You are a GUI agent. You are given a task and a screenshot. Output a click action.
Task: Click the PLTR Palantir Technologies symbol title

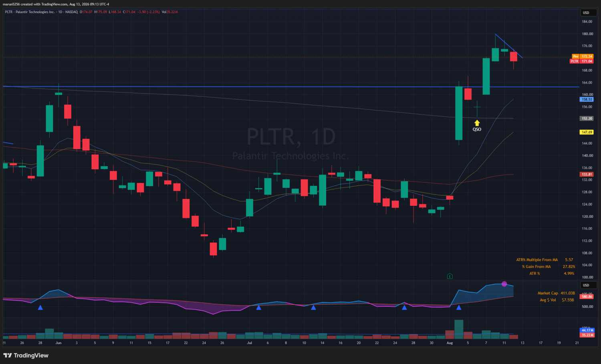tap(30, 12)
